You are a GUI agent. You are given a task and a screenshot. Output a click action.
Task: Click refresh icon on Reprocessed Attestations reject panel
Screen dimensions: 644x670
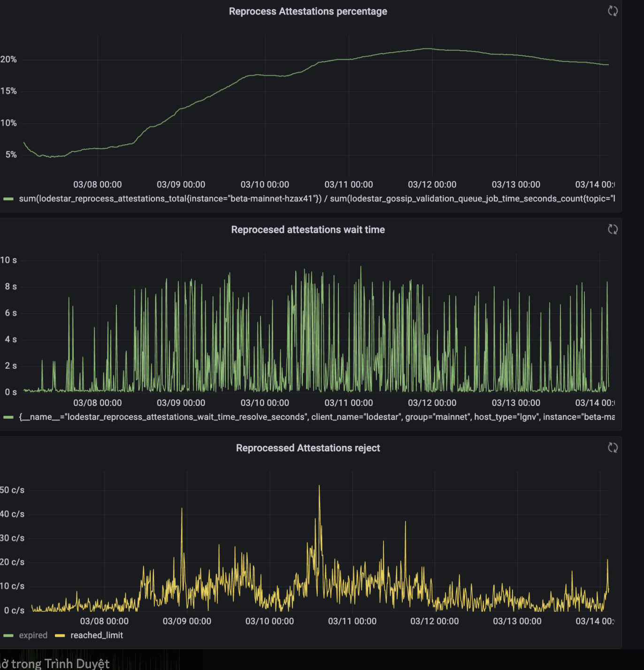pos(613,448)
